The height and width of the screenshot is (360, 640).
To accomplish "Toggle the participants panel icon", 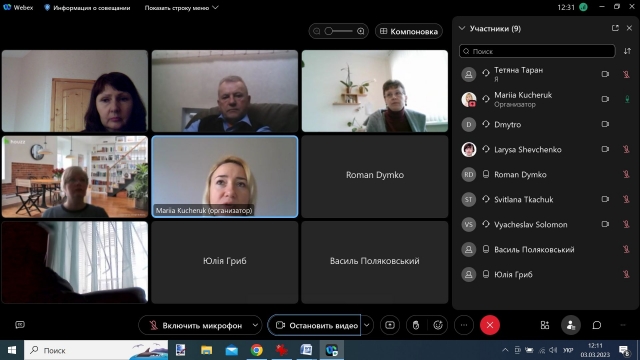I will click(x=571, y=325).
